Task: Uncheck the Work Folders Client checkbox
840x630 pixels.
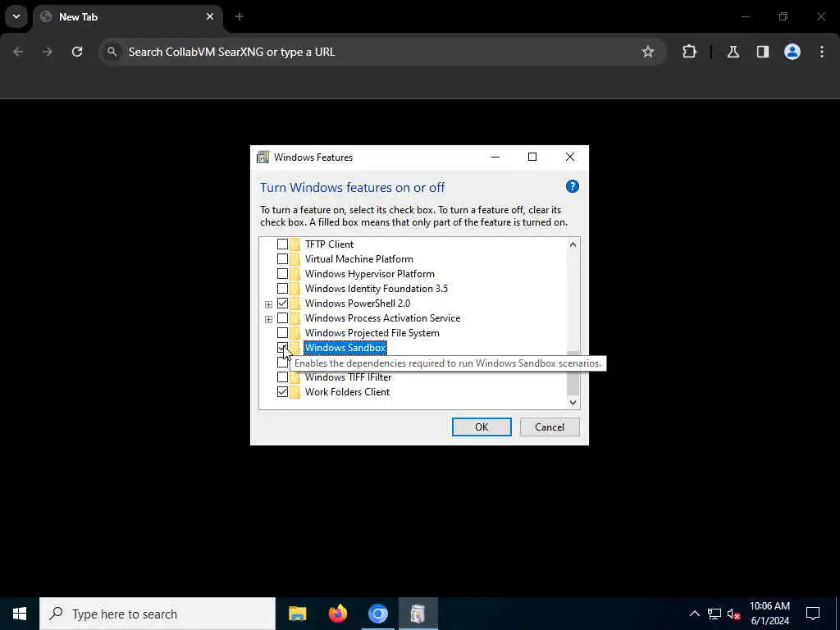Action: (282, 392)
